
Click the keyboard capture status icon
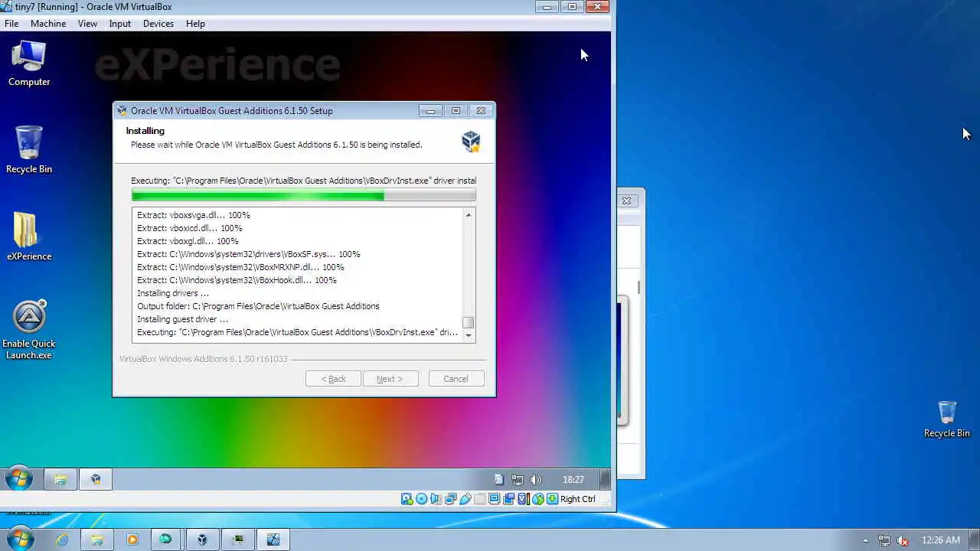coord(552,499)
